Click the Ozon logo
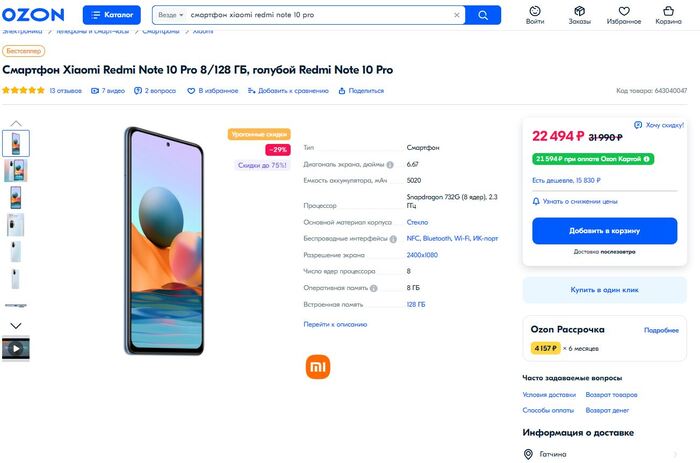700x463 pixels. coord(35,15)
